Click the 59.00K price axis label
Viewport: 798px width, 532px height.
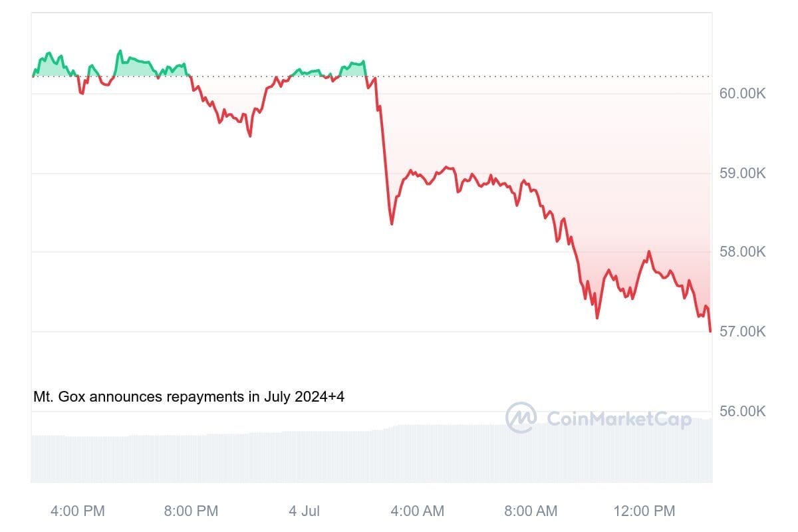(x=742, y=174)
